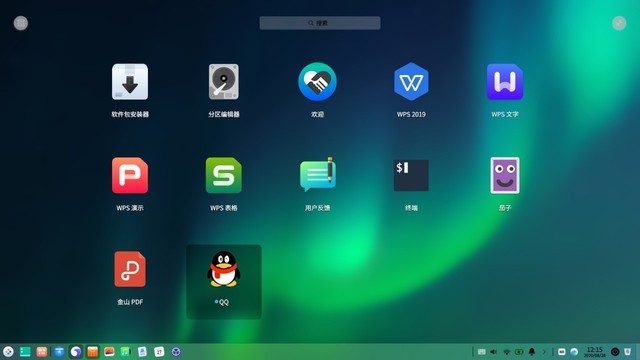Click the "金山 PDF" label text
Viewport: 640px width, 360px height.
130,302
